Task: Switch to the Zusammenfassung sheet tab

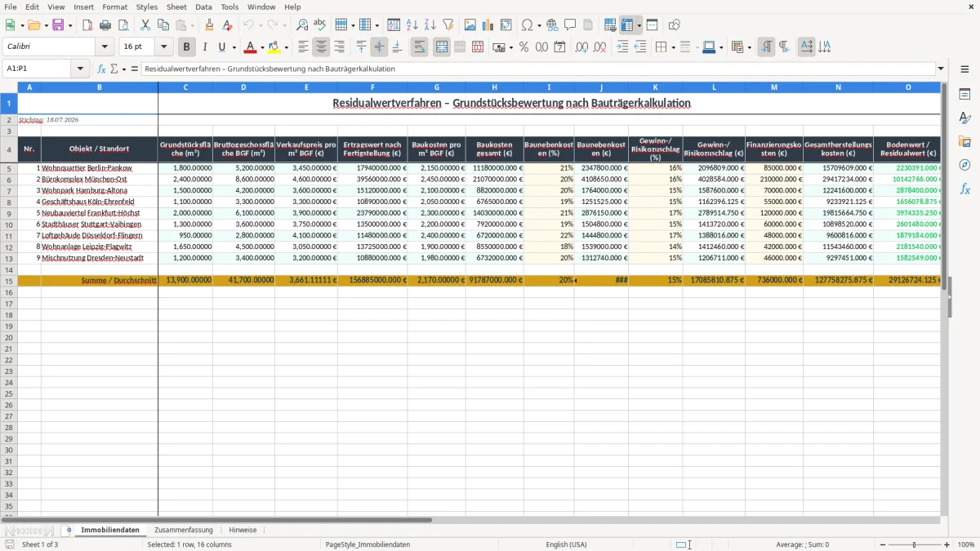Action: coord(184,530)
